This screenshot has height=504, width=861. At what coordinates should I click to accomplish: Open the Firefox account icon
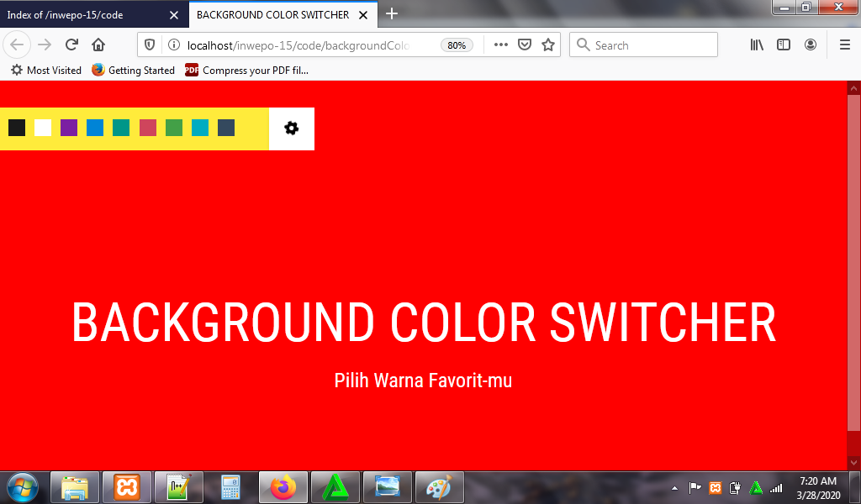pos(811,45)
